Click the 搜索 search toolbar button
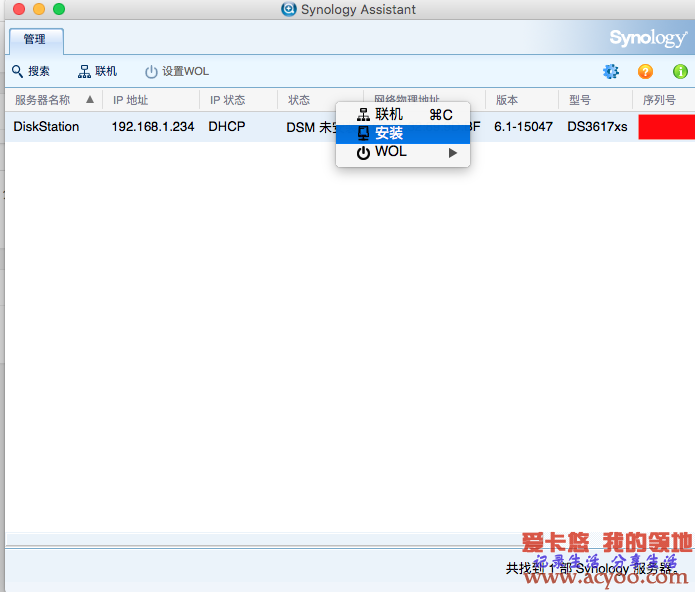Image resolution: width=695 pixels, height=592 pixels. [31, 71]
